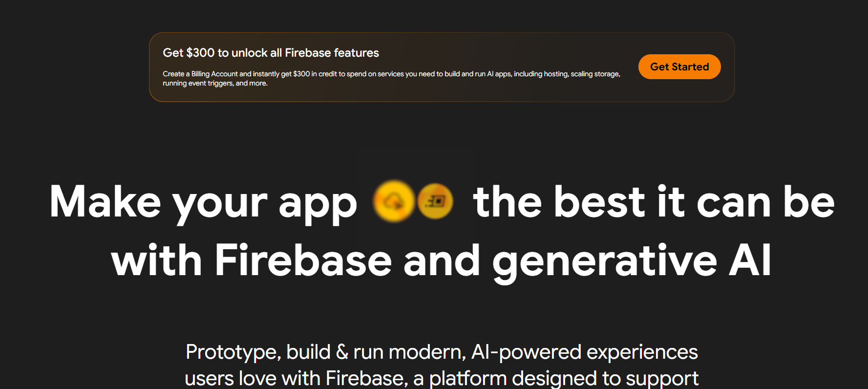Image resolution: width=868 pixels, height=389 pixels.
Task: Click the yellow storage icon beside cloud
Action: (x=435, y=201)
